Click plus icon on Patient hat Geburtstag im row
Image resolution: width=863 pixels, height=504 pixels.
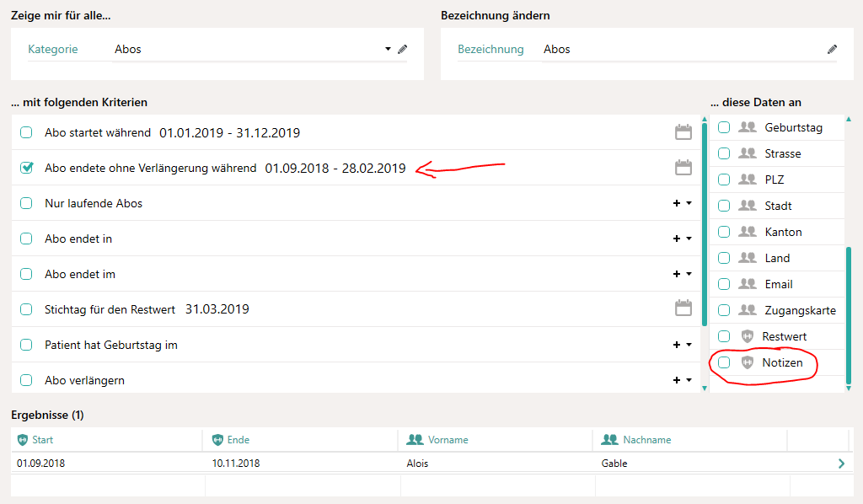677,345
